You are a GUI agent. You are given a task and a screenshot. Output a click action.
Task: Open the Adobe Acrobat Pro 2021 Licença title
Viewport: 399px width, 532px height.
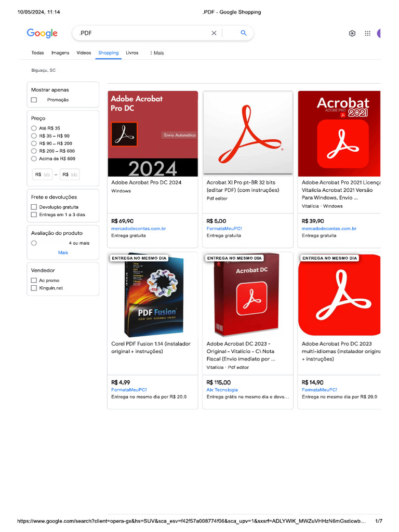341,190
